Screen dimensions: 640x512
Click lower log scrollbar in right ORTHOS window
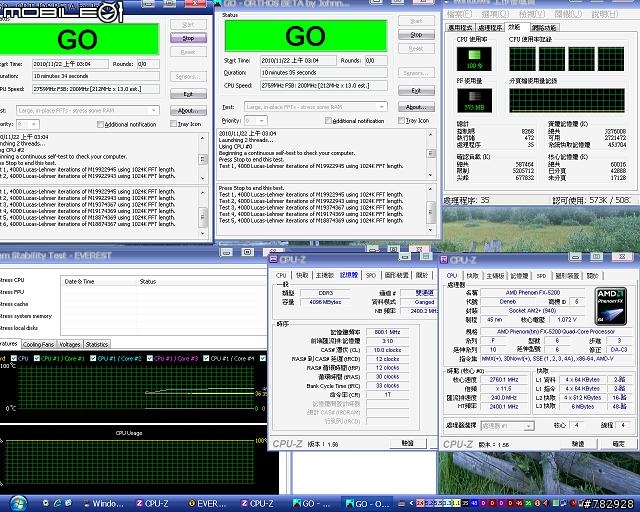[431, 209]
